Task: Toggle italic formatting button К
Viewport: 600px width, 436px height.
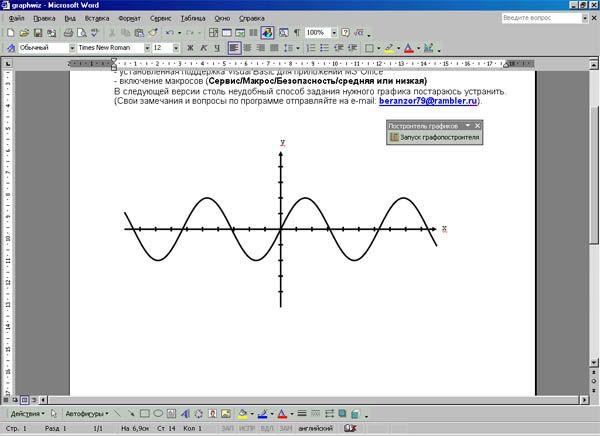Action: (x=204, y=48)
